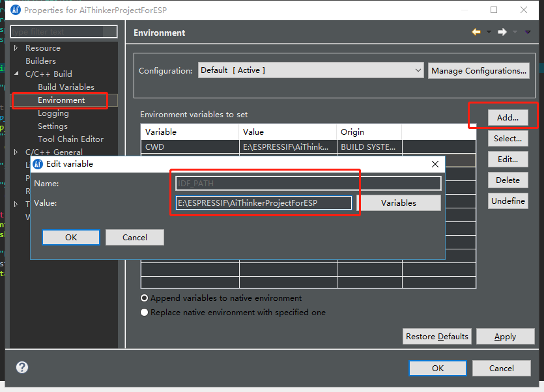The width and height of the screenshot is (544, 392).
Task: Click OK in the Properties window
Action: (438, 368)
